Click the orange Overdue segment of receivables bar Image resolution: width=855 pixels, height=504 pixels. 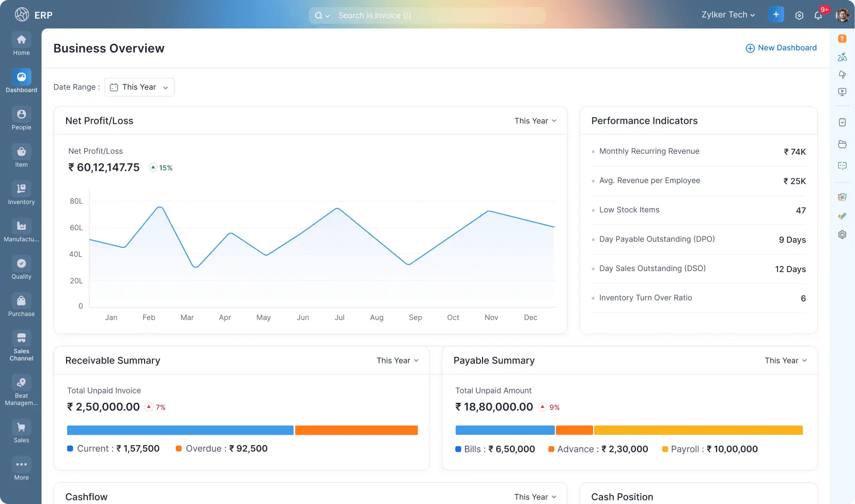pos(356,430)
